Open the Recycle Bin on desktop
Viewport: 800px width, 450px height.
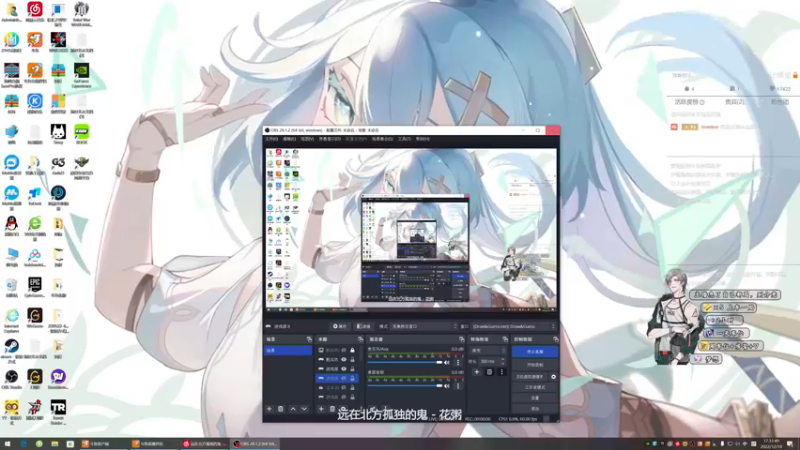[11, 285]
